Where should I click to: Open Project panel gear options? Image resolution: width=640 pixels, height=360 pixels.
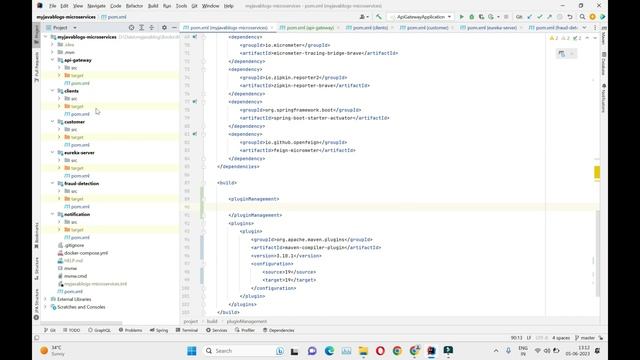pos(164,27)
